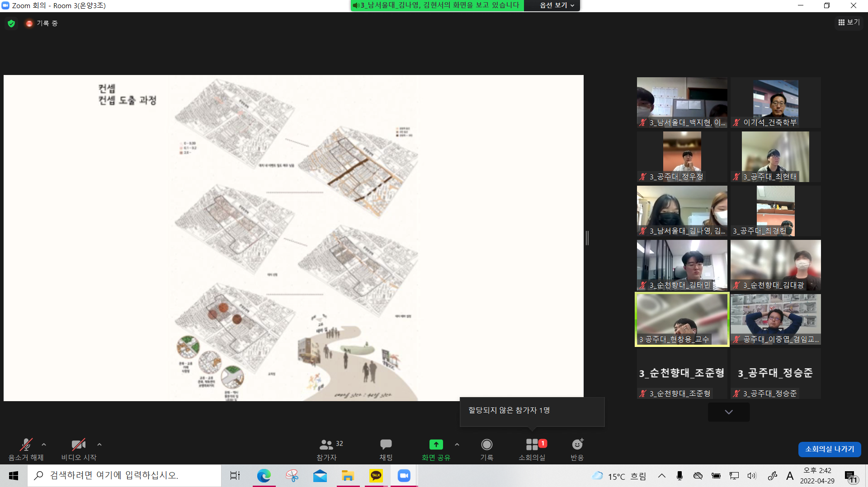
Task: Open the Reactions emoji menu
Action: click(x=577, y=445)
